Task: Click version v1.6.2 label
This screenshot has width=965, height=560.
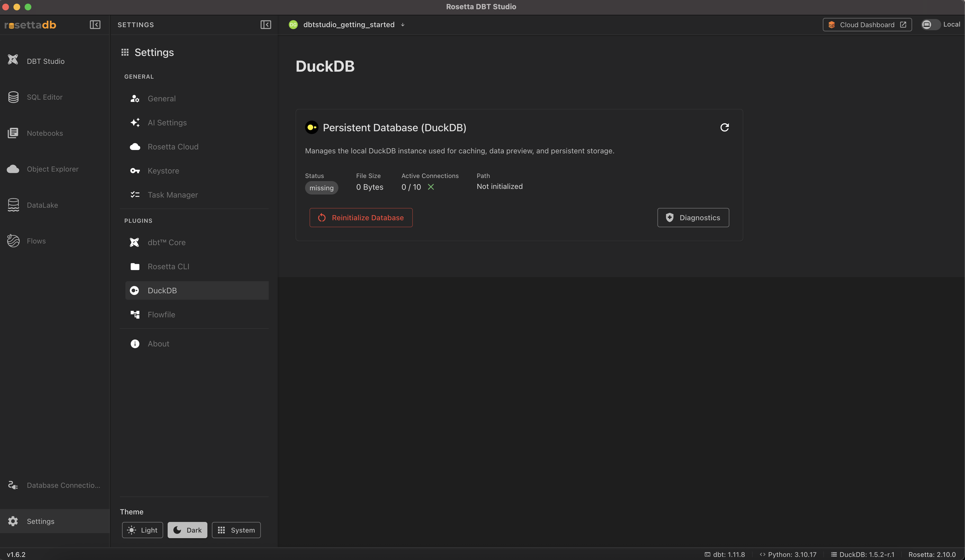Action: pos(16,554)
